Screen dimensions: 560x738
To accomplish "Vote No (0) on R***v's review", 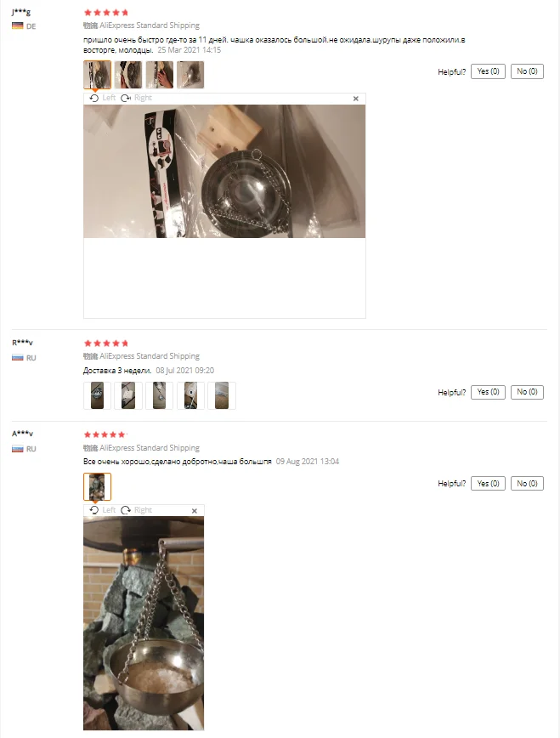I will pos(527,392).
